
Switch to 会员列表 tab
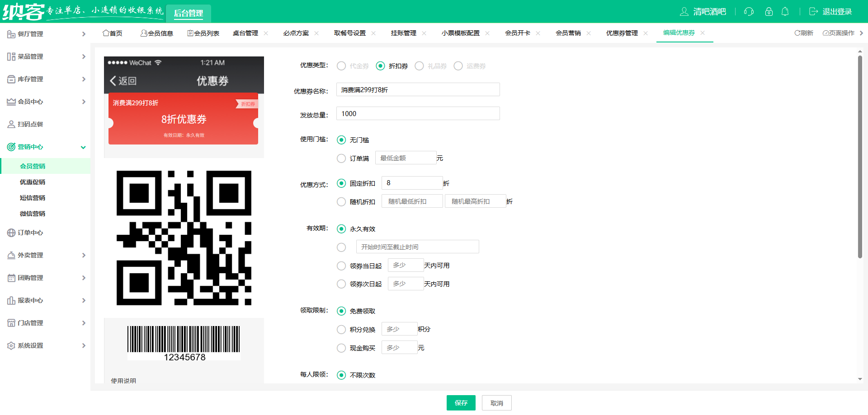coord(203,33)
